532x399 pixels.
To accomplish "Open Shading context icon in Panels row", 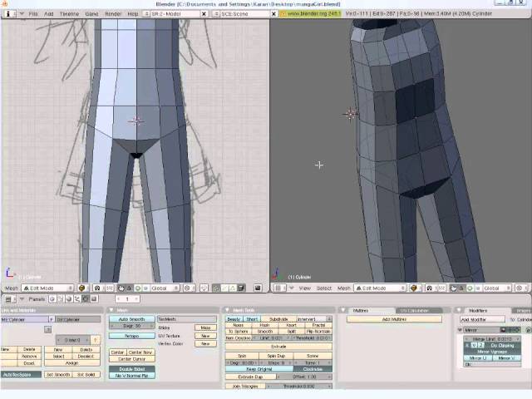I will click(69, 299).
